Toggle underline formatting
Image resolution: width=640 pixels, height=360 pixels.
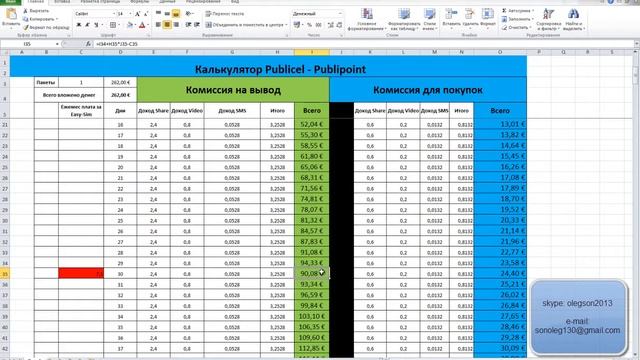[x=96, y=25]
